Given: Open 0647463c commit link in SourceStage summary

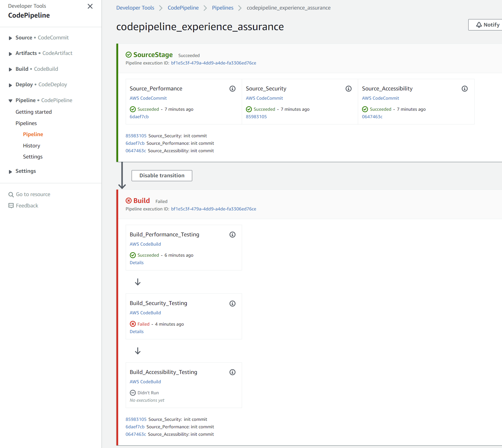Looking at the screenshot, I should pyautogui.click(x=136, y=151).
